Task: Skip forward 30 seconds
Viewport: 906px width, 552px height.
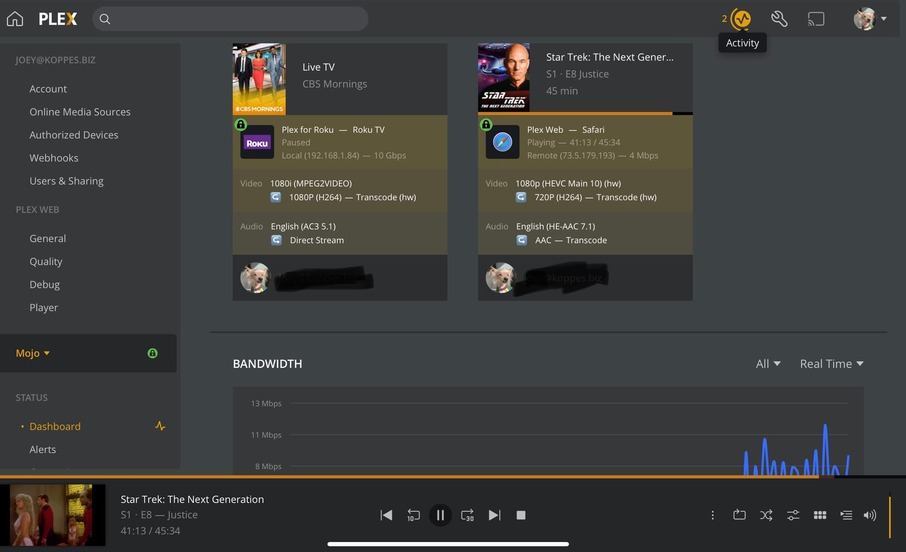Action: click(467, 515)
